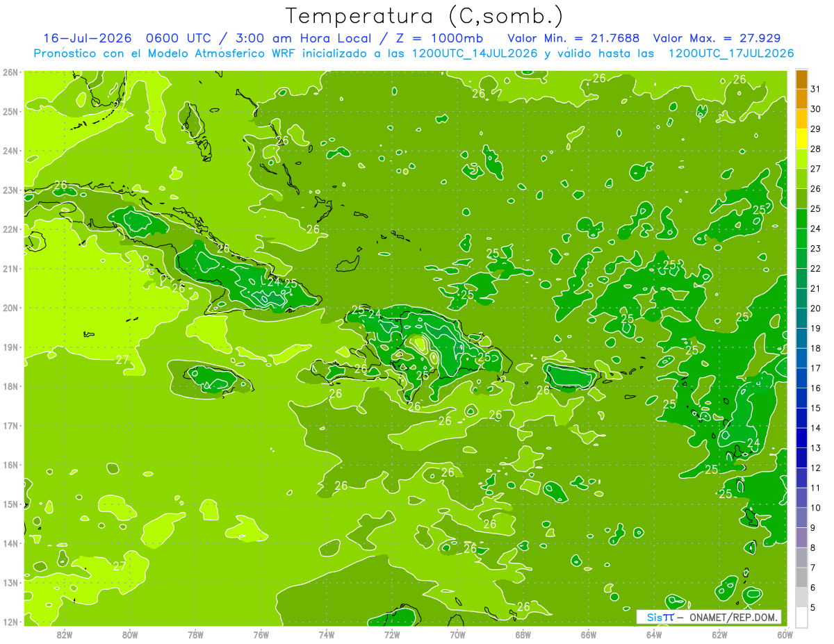This screenshot has width=834, height=644.
Task: Click the '22N' latitude axis label
Action: pyautogui.click(x=10, y=229)
